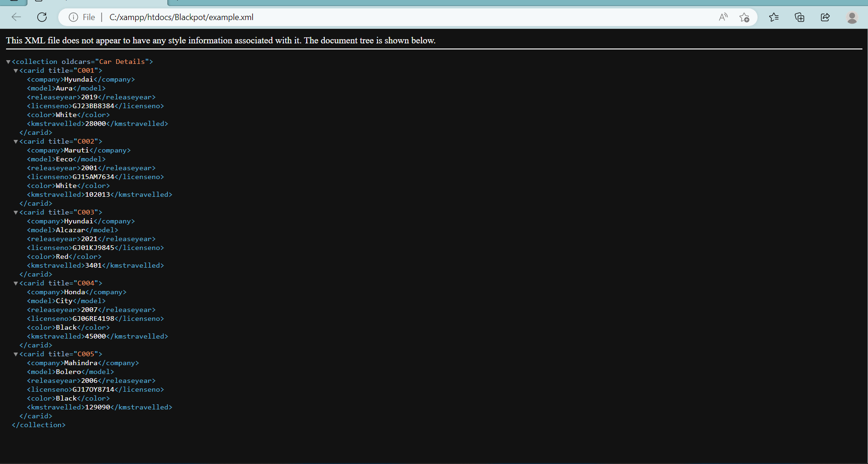
Task: Click the carid title value 'C005'
Action: (x=86, y=354)
